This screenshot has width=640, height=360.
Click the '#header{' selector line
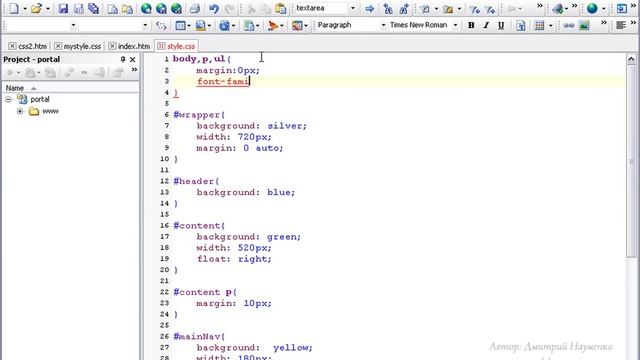coord(196,182)
